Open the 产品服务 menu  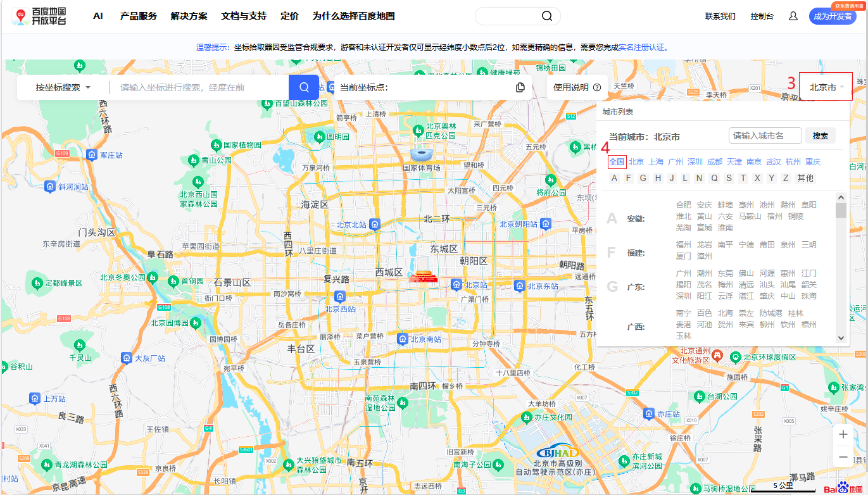tap(139, 16)
